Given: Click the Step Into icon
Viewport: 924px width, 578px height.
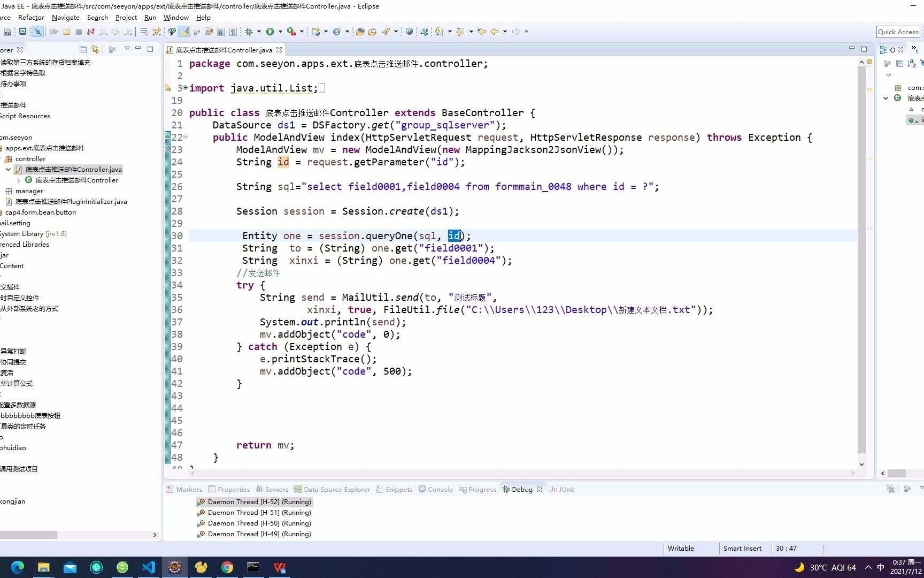Looking at the screenshot, I should 103,32.
